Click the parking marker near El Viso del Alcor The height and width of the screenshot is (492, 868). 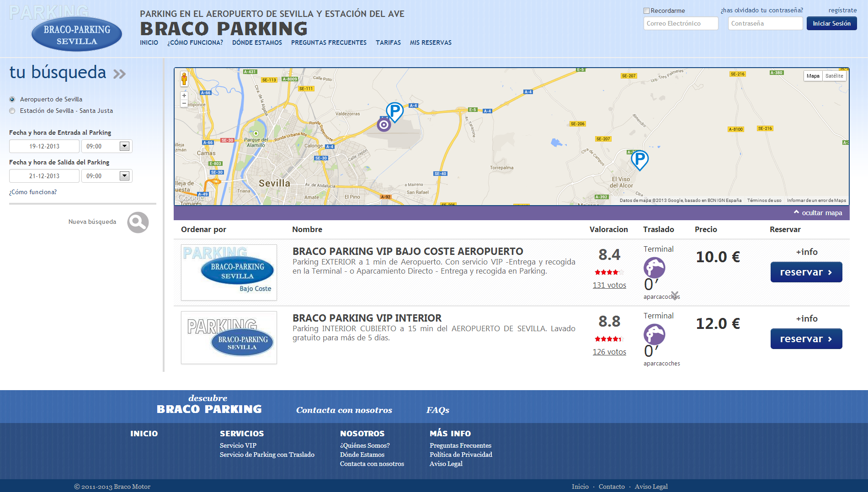click(x=639, y=160)
